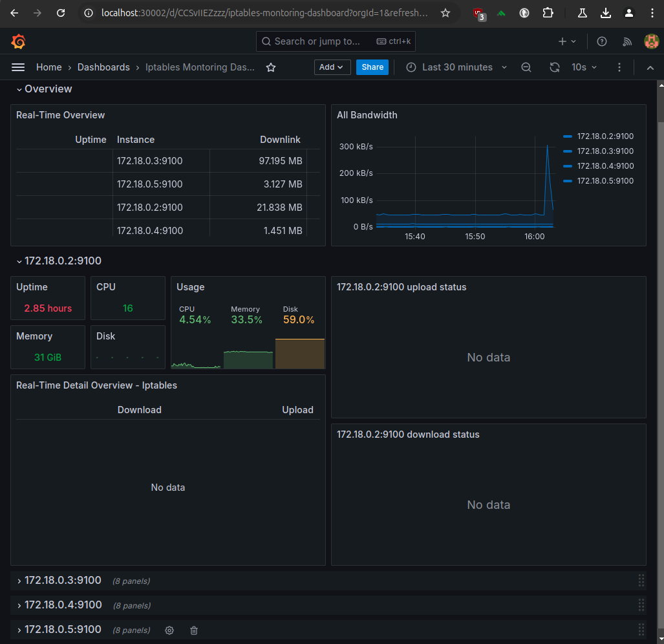The height and width of the screenshot is (644, 664).
Task: Open the Last 30 minutes time picker
Action: (x=456, y=67)
